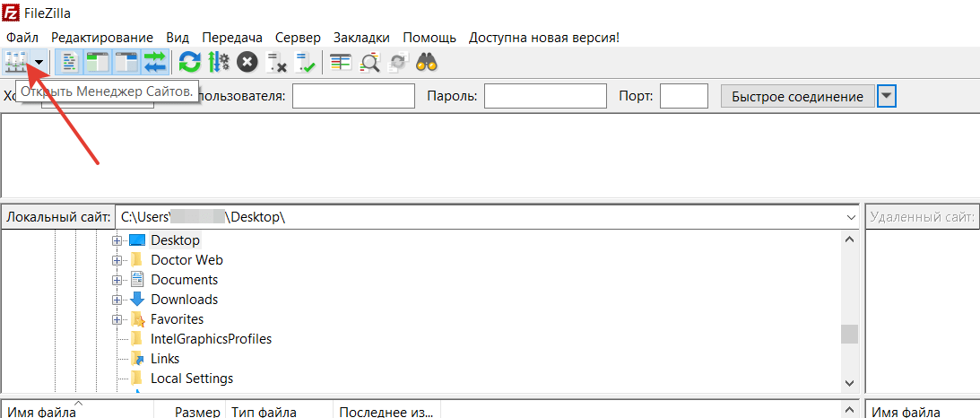Open the Site Manager dropdown arrow
This screenshot has width=980, height=418.
[x=39, y=62]
